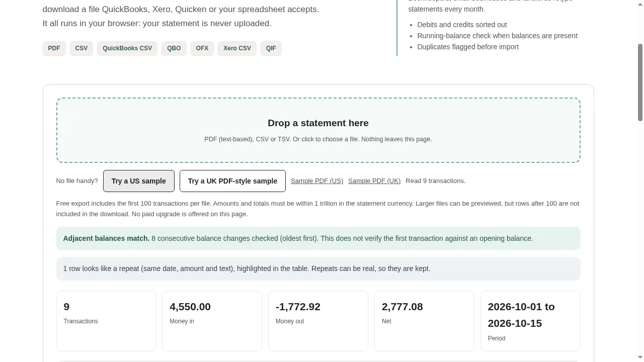This screenshot has width=644, height=362.
Task: Click the CSV format tag
Action: pyautogui.click(x=82, y=48)
